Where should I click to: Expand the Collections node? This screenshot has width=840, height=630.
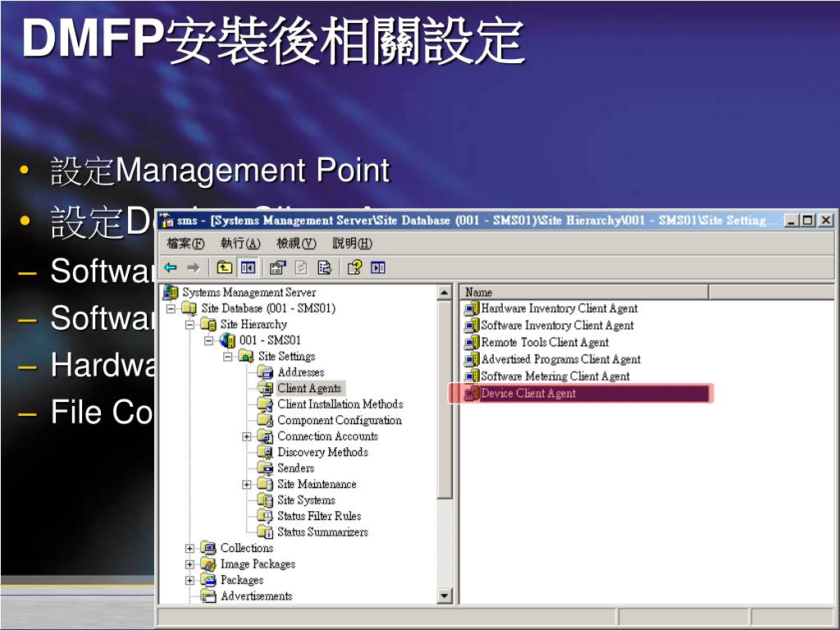189,549
